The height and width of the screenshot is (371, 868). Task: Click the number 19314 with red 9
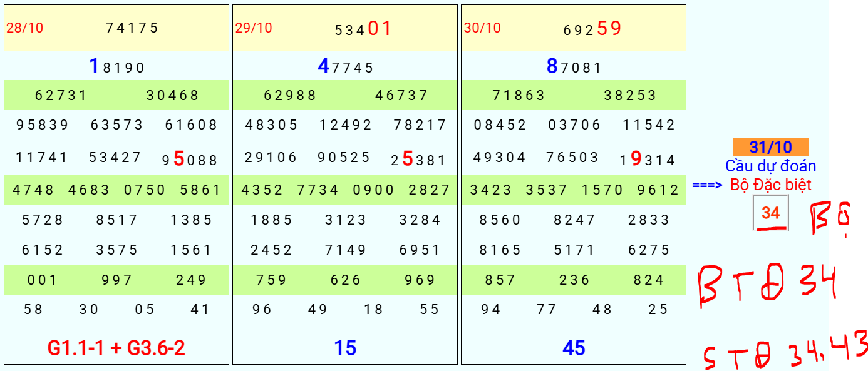[648, 160]
